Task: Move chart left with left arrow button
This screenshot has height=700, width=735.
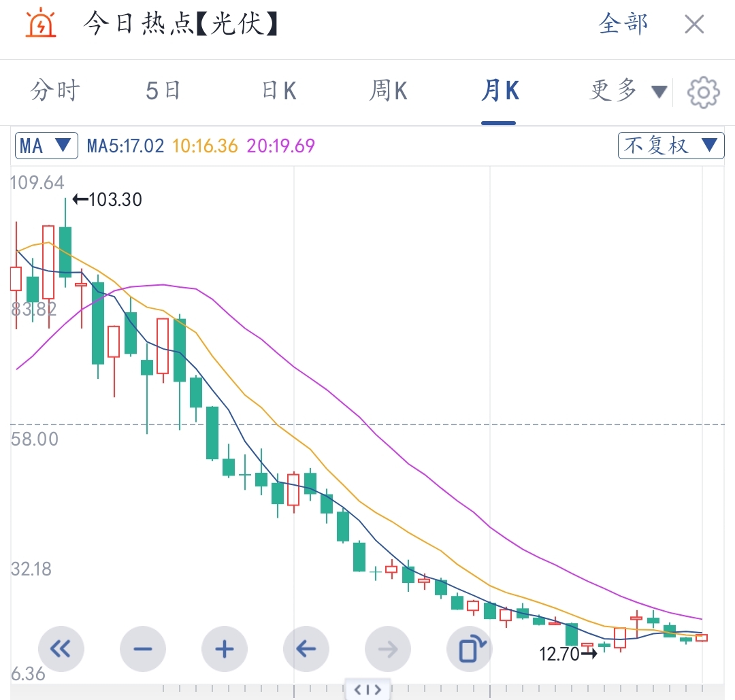Action: (x=306, y=649)
